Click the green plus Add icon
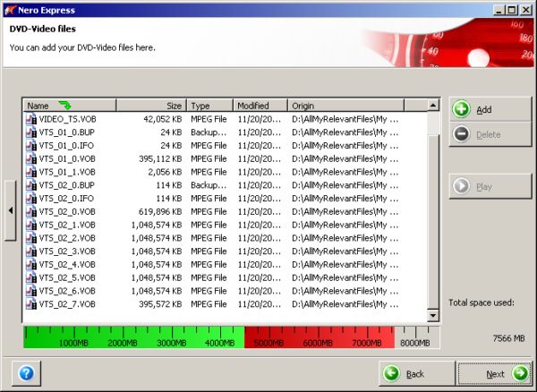The image size is (537, 392). [461, 109]
